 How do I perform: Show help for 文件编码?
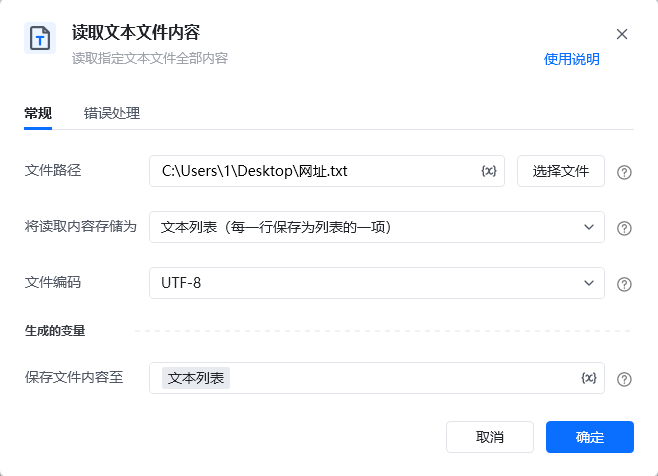pos(624,284)
